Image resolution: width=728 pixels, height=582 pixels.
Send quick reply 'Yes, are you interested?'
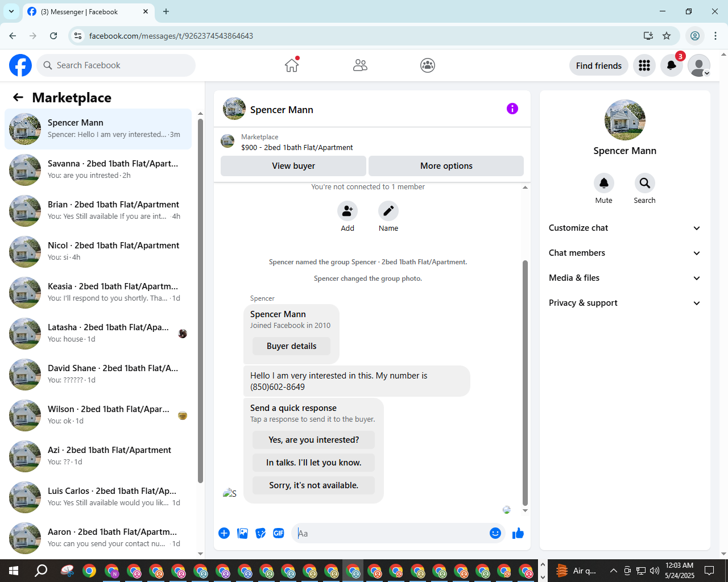pos(314,440)
